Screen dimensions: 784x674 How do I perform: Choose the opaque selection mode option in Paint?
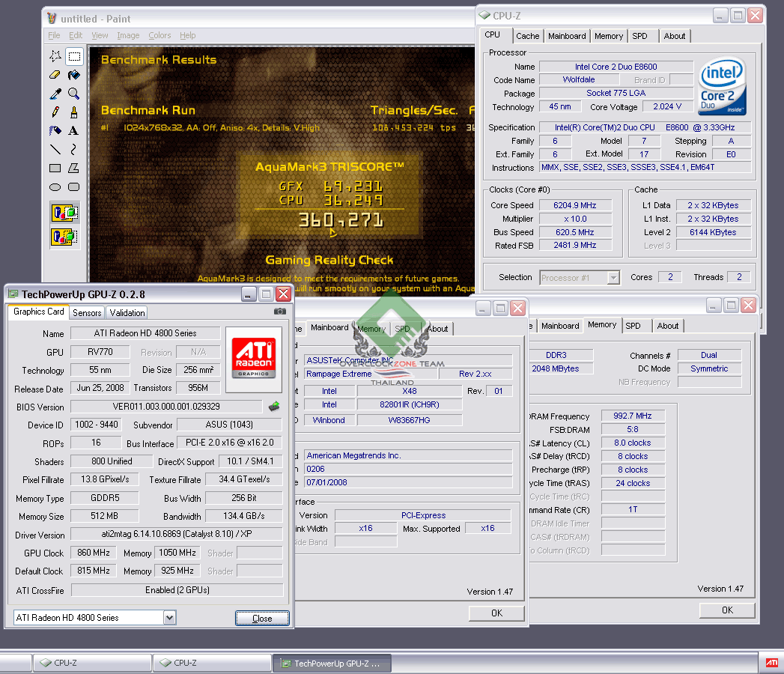point(65,213)
